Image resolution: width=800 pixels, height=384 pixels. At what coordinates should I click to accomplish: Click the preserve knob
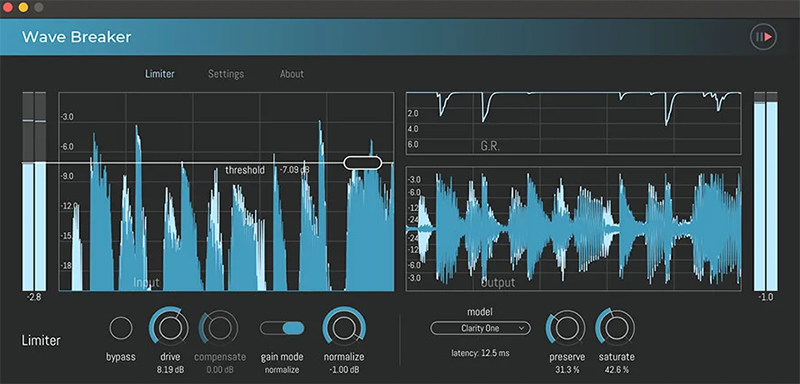566,328
